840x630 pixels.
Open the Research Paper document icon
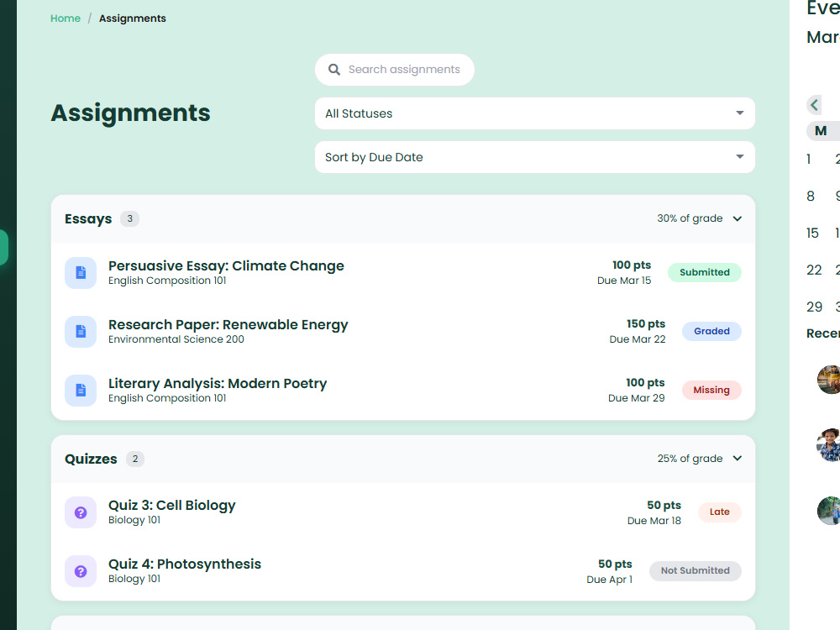tap(81, 332)
